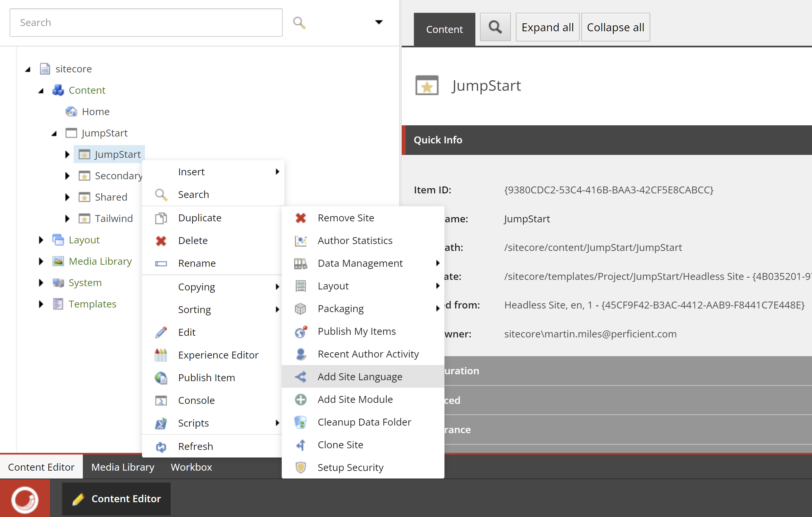Screen dimensions: 812x517
Task: Click the Console icon in menu
Action: 161,401
